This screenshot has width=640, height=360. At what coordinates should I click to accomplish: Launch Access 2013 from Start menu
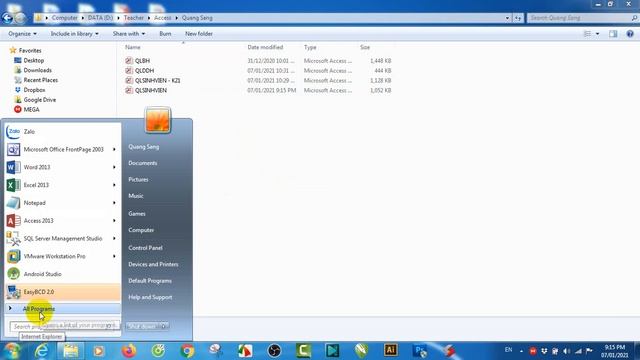tap(62, 221)
